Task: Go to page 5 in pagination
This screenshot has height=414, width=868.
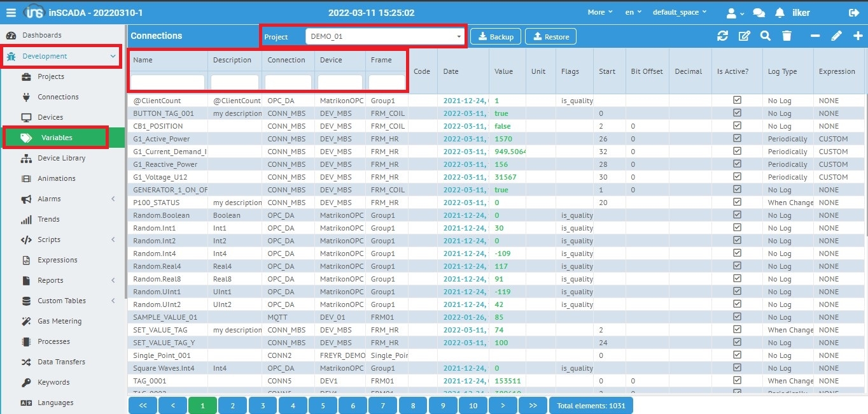Action: tap(323, 405)
